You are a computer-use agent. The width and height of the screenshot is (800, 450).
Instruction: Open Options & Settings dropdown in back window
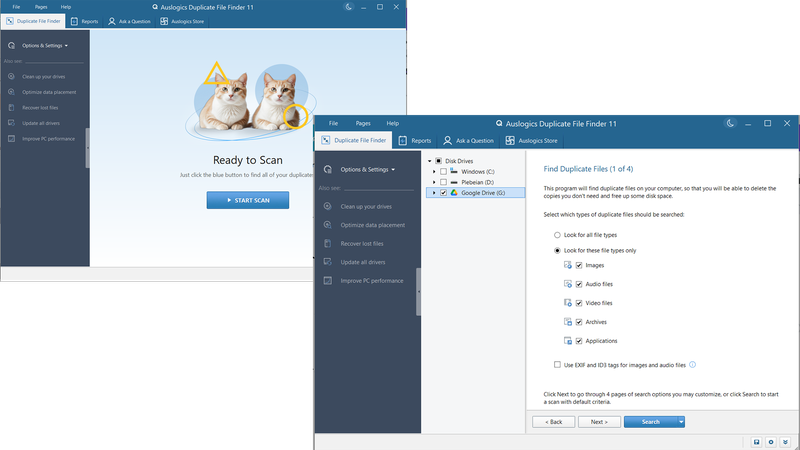(x=45, y=45)
